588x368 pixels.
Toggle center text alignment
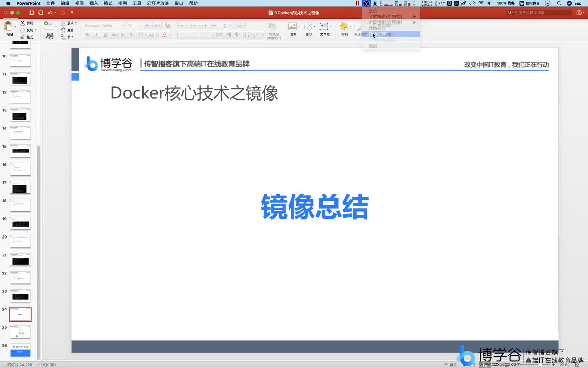pos(191,35)
